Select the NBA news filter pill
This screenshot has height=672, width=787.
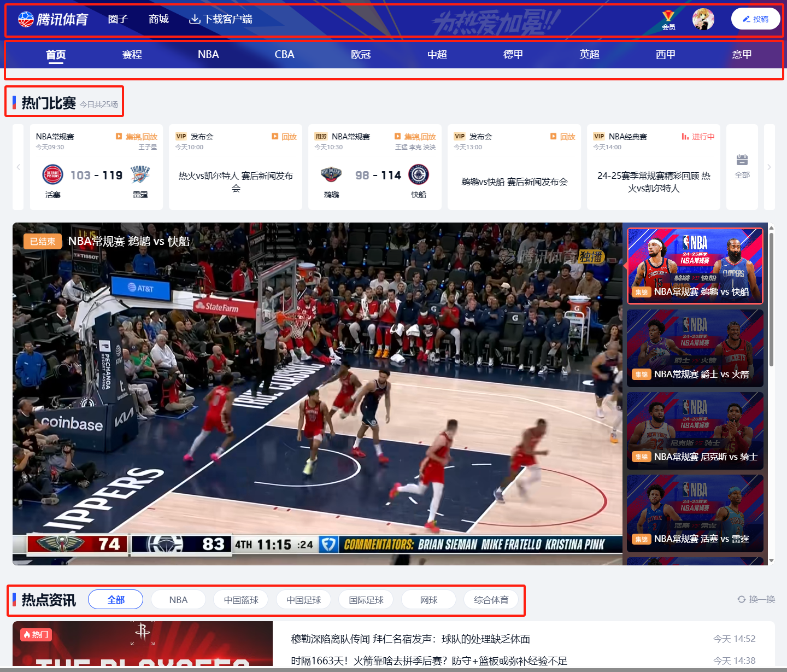tap(178, 600)
